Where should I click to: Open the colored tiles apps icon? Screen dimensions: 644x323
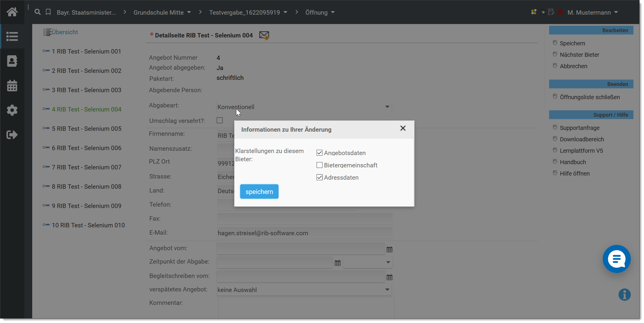(x=534, y=12)
